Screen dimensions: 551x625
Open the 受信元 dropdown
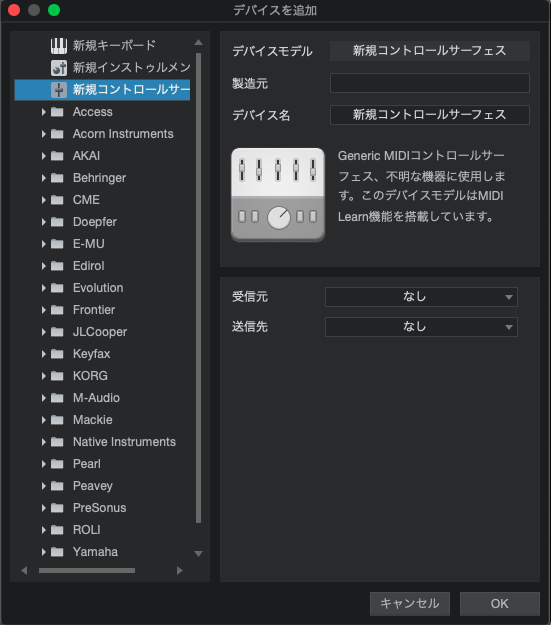tap(421, 297)
